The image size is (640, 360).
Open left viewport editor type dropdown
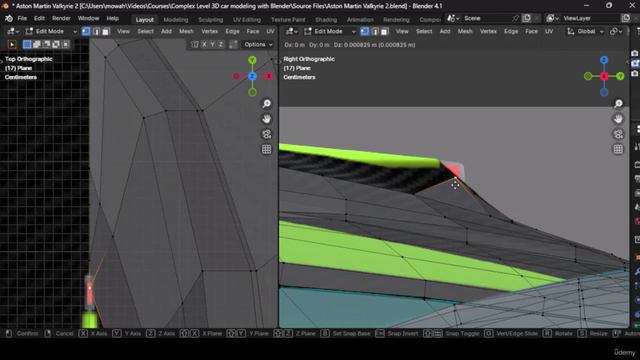[13, 31]
